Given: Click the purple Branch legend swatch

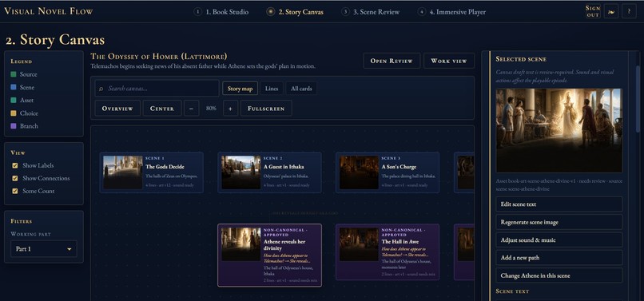Looking at the screenshot, I should [14, 126].
